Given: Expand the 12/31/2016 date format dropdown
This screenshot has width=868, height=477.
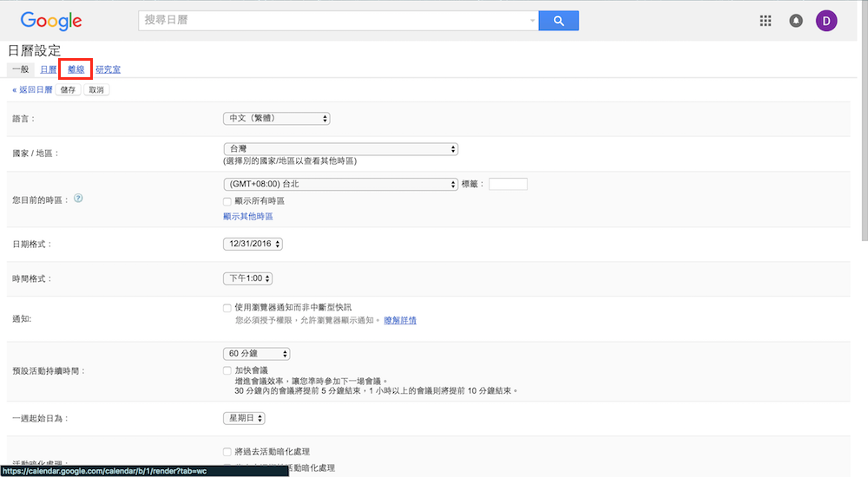Looking at the screenshot, I should (253, 245).
